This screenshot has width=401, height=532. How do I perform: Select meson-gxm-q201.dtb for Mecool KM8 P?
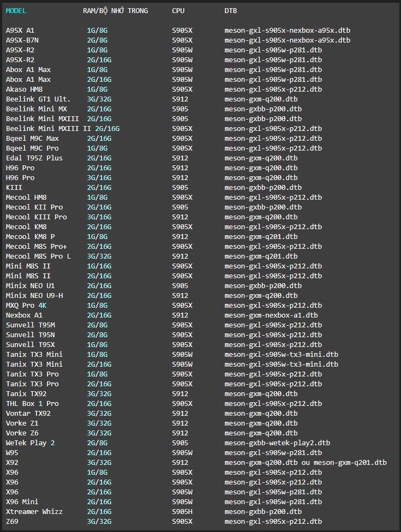pos(261,236)
